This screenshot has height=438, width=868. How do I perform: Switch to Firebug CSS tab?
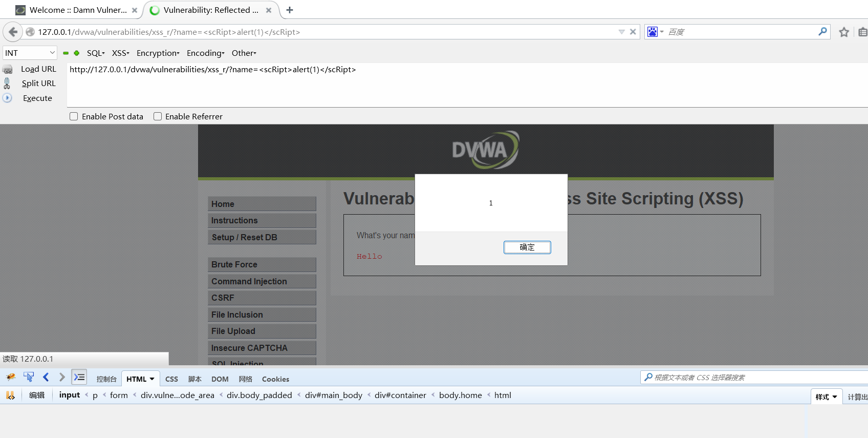pyautogui.click(x=171, y=379)
